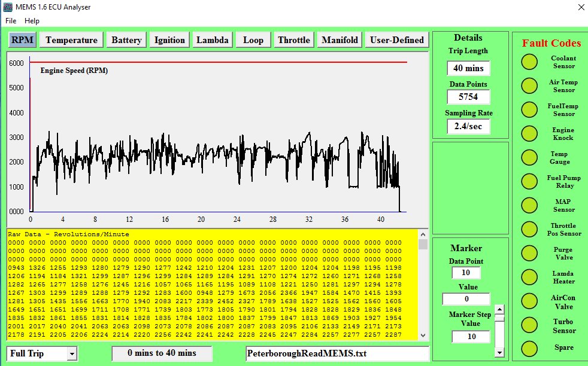Click the Marker Step Value label
Image resolution: width=588 pixels, height=366 pixels.
pyautogui.click(x=470, y=319)
